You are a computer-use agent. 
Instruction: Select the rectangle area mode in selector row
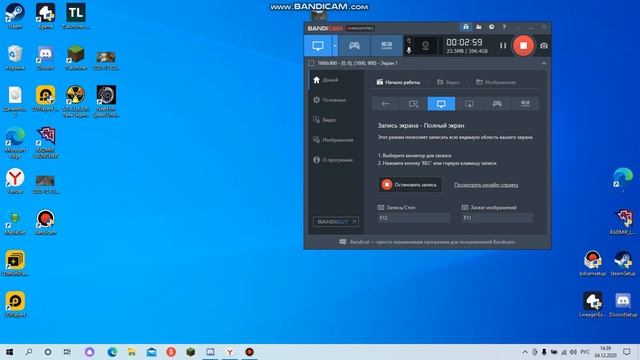coord(413,104)
